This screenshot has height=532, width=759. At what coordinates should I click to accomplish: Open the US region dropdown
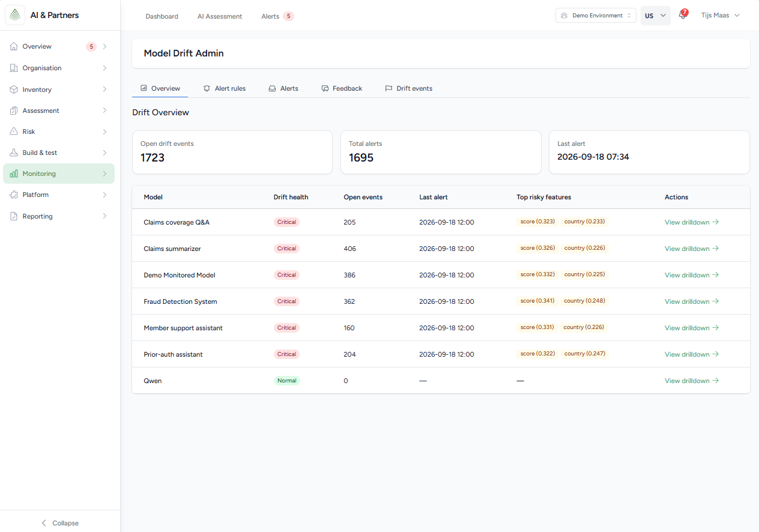[x=656, y=16]
